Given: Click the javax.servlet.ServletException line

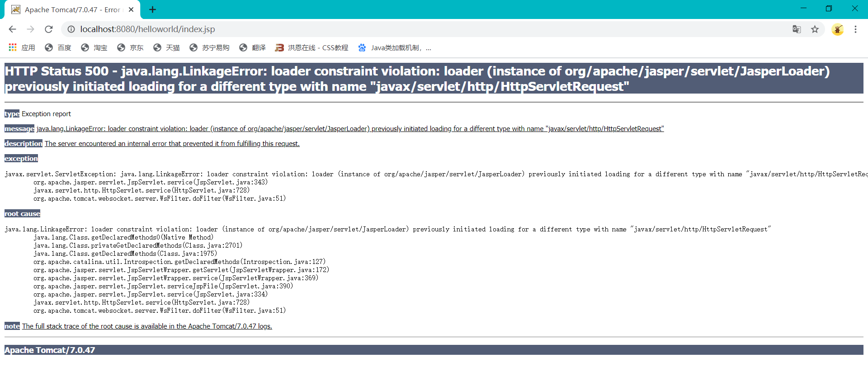Looking at the screenshot, I should click(x=436, y=174).
